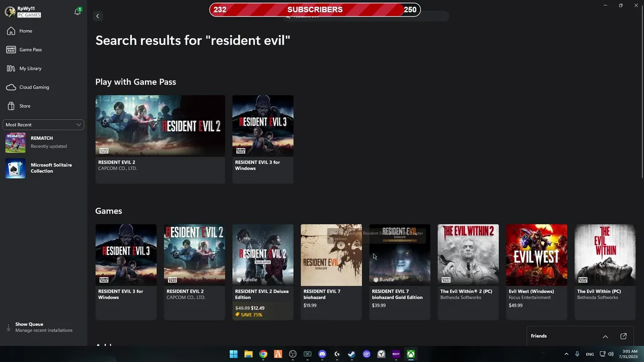
Task: Open the purple NEXT app in taskbar
Action: pos(396,354)
